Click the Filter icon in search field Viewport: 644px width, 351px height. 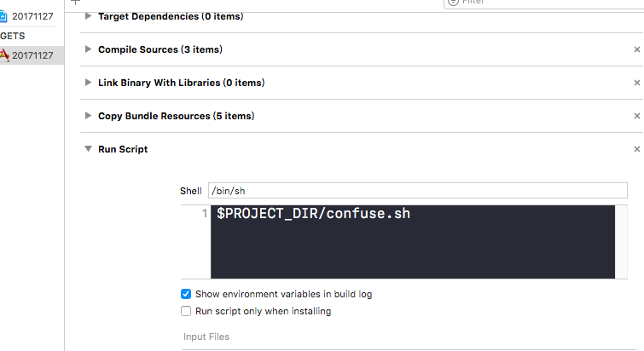point(453,2)
